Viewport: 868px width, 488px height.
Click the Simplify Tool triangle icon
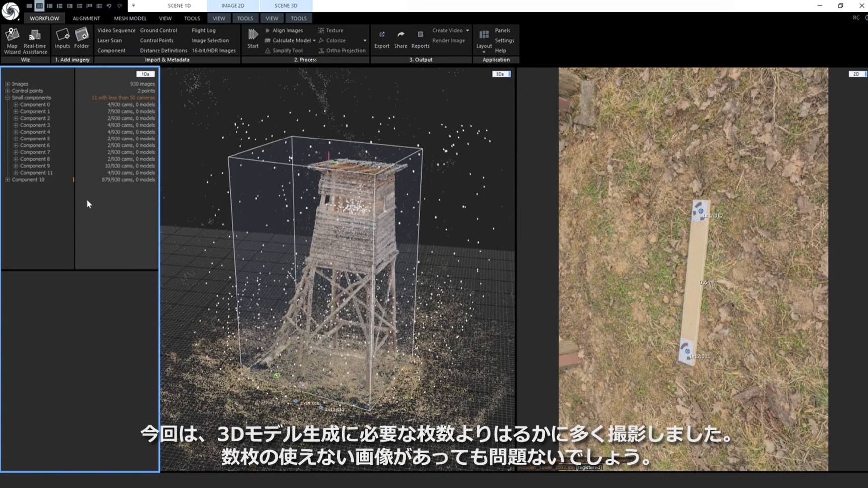pyautogui.click(x=268, y=50)
